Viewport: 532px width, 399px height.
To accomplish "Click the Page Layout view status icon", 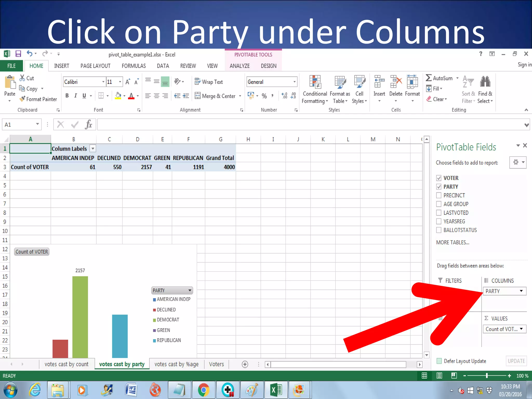I will pos(439,376).
